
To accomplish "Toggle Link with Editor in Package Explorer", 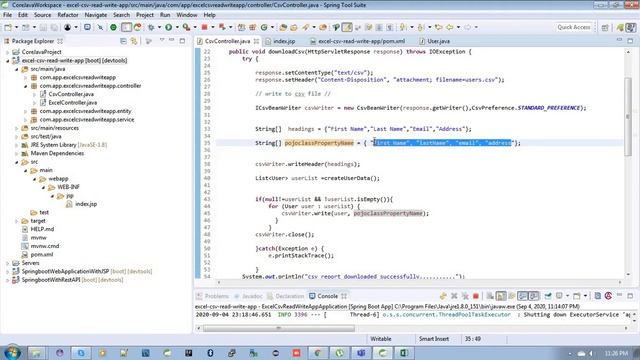I will pyautogui.click(x=134, y=41).
